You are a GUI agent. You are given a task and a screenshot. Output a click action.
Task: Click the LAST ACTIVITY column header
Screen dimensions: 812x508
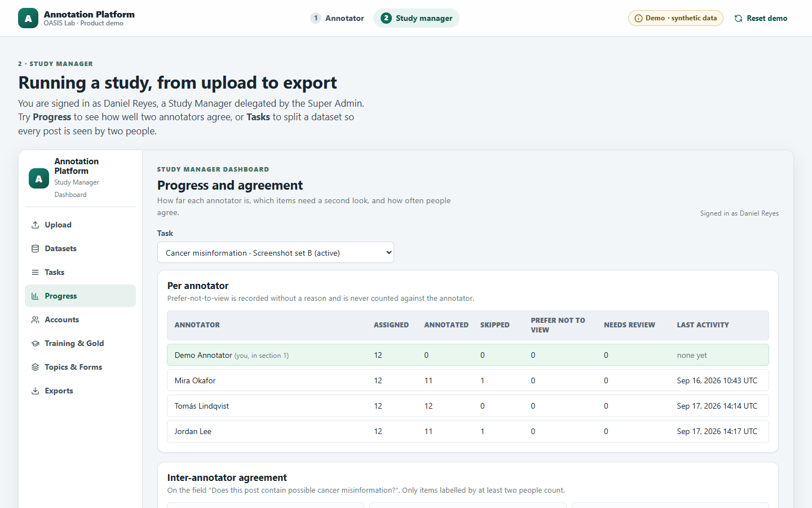(x=703, y=325)
